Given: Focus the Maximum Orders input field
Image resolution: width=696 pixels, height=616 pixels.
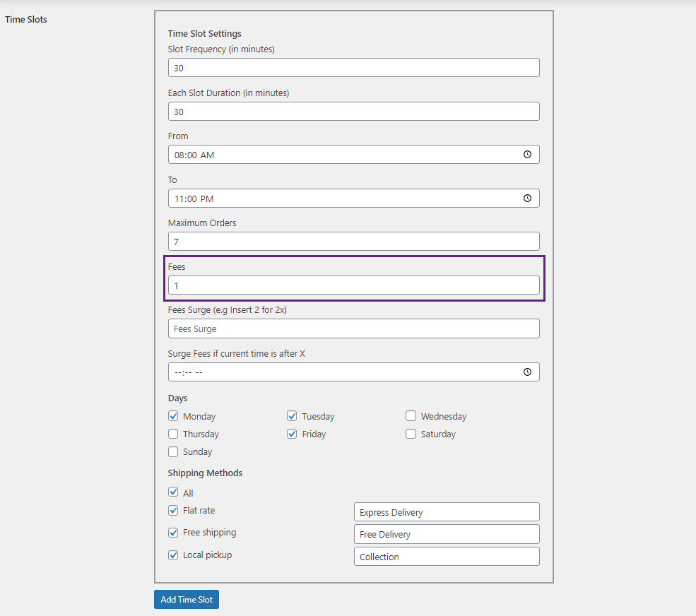Looking at the screenshot, I should pos(354,242).
